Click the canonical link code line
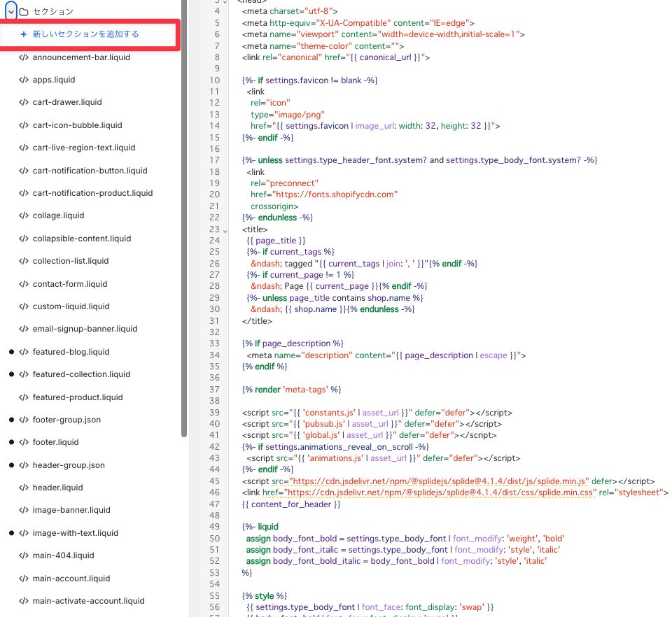This screenshot has width=672, height=617. pos(336,57)
